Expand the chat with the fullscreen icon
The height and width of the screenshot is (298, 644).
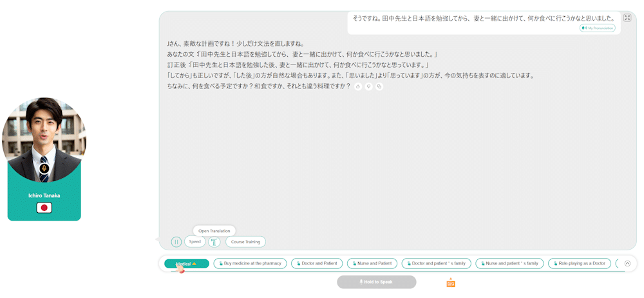[x=627, y=17]
